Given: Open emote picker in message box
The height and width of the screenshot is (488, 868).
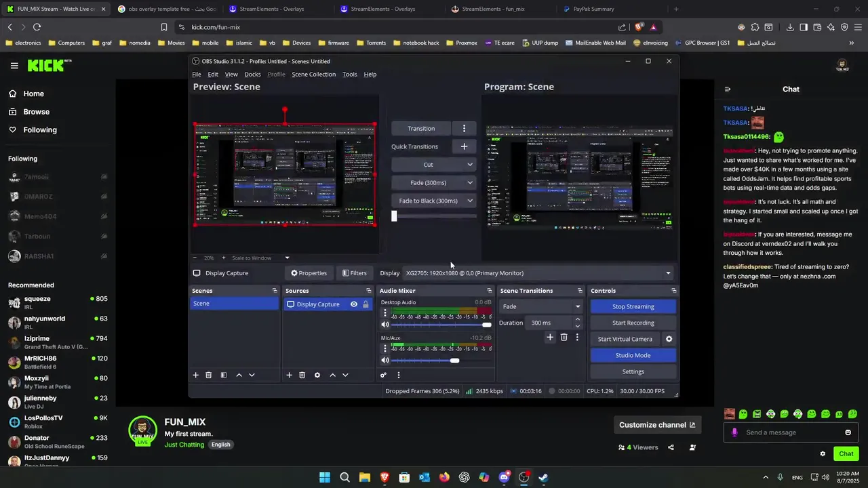Looking at the screenshot, I should pos(848,432).
